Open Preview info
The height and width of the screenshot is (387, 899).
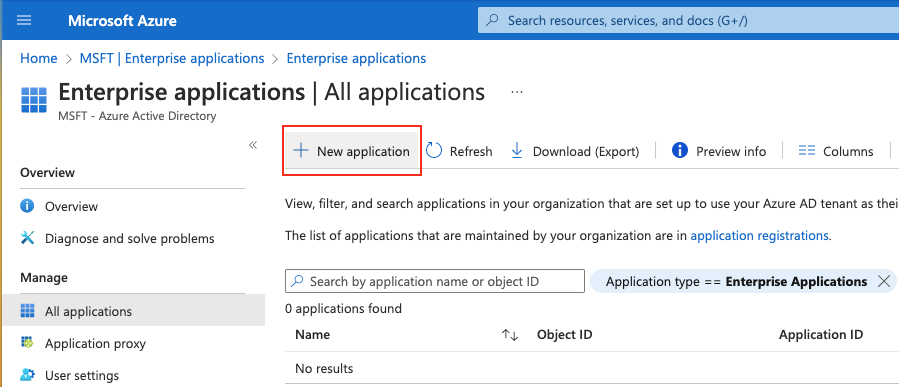click(719, 151)
